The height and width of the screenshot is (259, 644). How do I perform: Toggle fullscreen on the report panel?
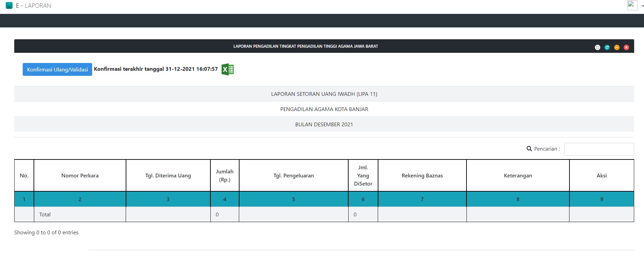tap(597, 47)
